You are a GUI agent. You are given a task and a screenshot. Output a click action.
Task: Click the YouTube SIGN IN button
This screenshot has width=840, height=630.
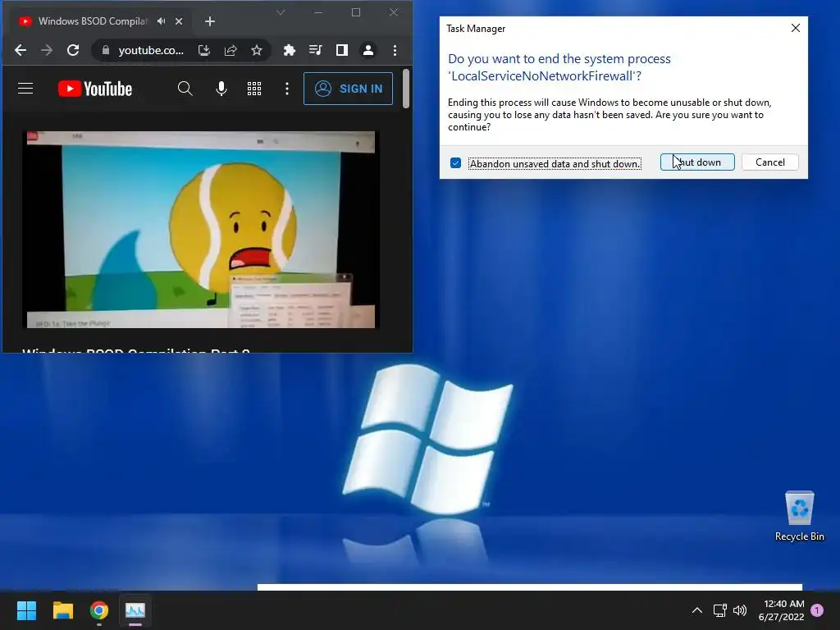coord(348,89)
